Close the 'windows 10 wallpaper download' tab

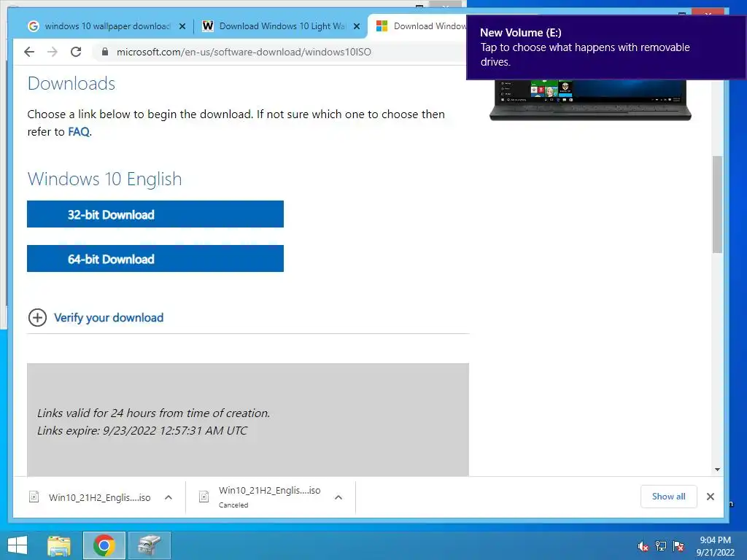tap(182, 27)
